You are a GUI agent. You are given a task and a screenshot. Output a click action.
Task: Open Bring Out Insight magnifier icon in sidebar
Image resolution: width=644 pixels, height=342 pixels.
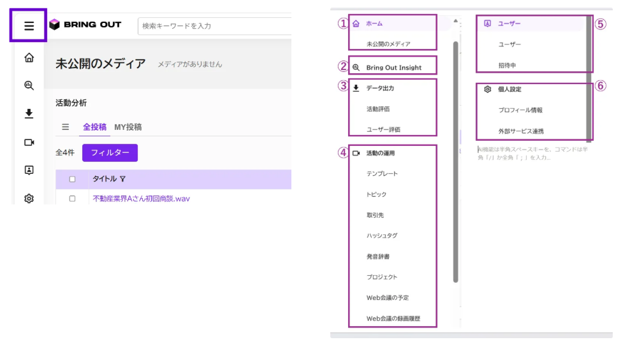coord(29,85)
